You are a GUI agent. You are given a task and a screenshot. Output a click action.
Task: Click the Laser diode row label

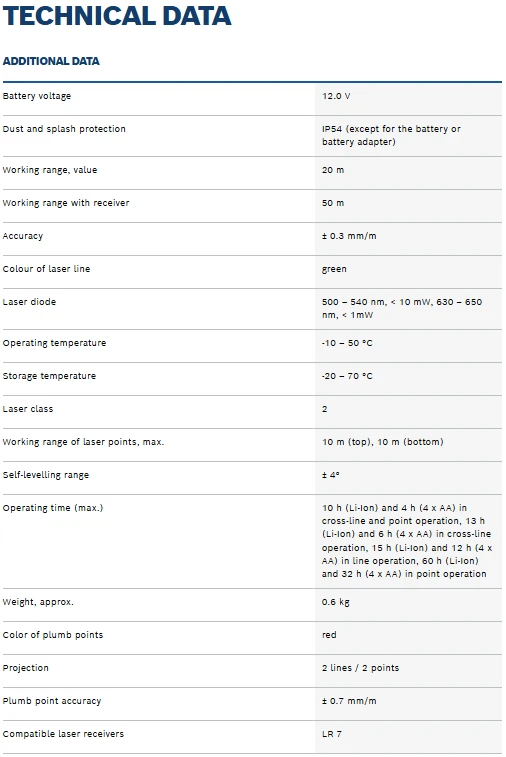click(29, 302)
